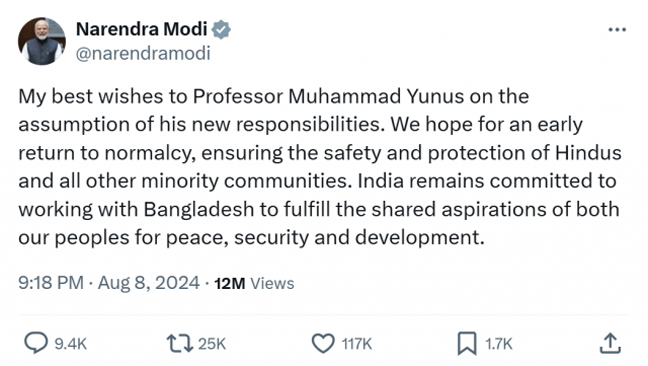Click the repost arrows icon
The width and height of the screenshot is (648, 366).
click(x=179, y=343)
